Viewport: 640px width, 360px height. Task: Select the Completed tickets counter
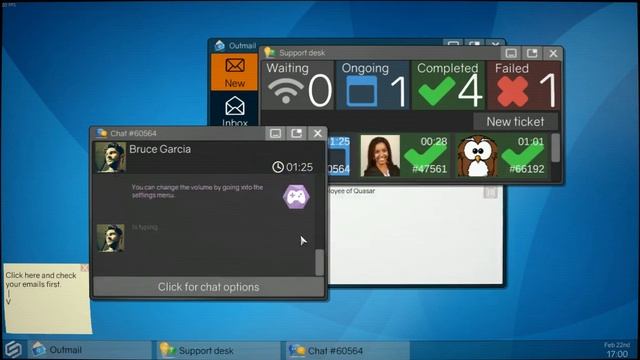[x=448, y=85]
